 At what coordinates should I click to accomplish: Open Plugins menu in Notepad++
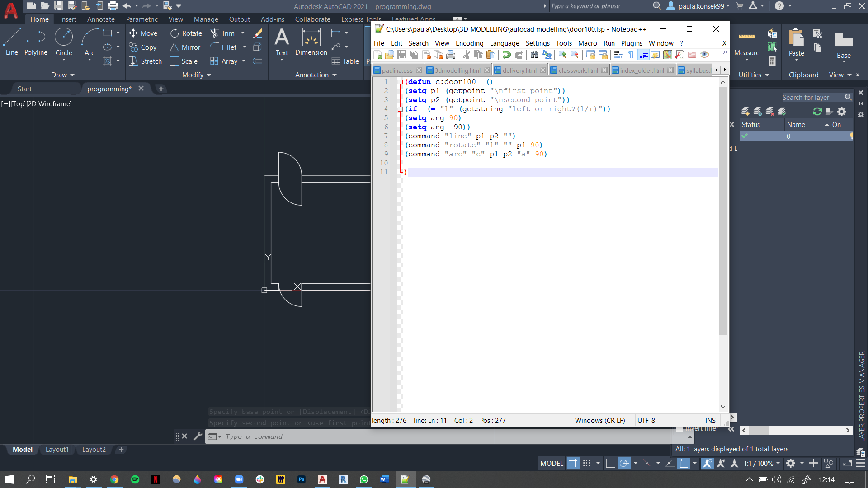coord(631,43)
